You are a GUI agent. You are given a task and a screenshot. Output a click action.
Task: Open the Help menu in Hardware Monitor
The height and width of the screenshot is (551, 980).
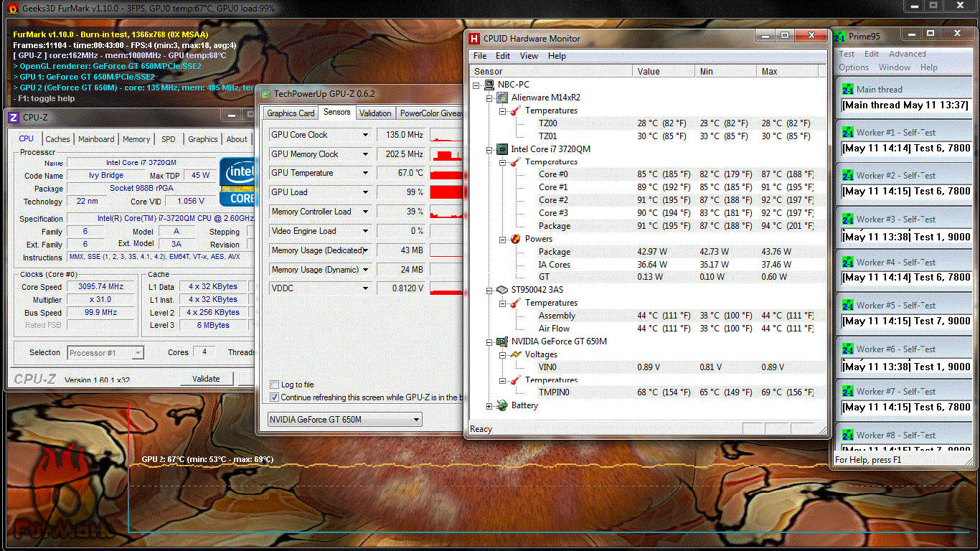[557, 56]
